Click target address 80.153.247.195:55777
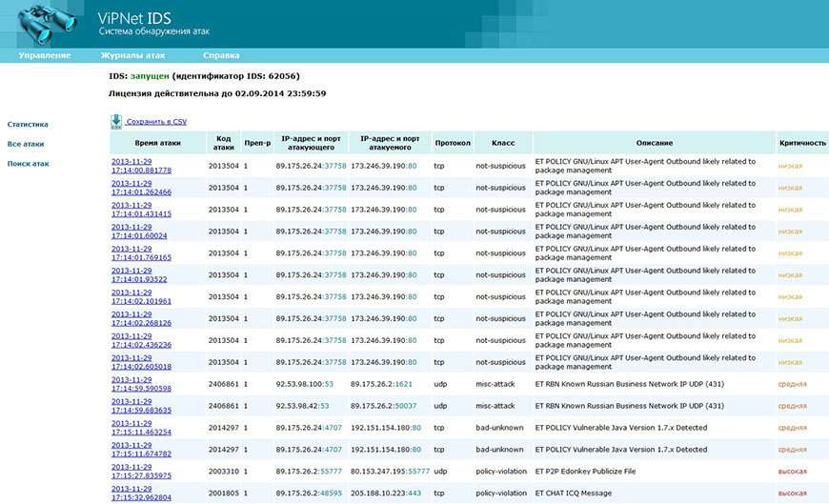Viewport: 829px width, 504px height. [390, 472]
